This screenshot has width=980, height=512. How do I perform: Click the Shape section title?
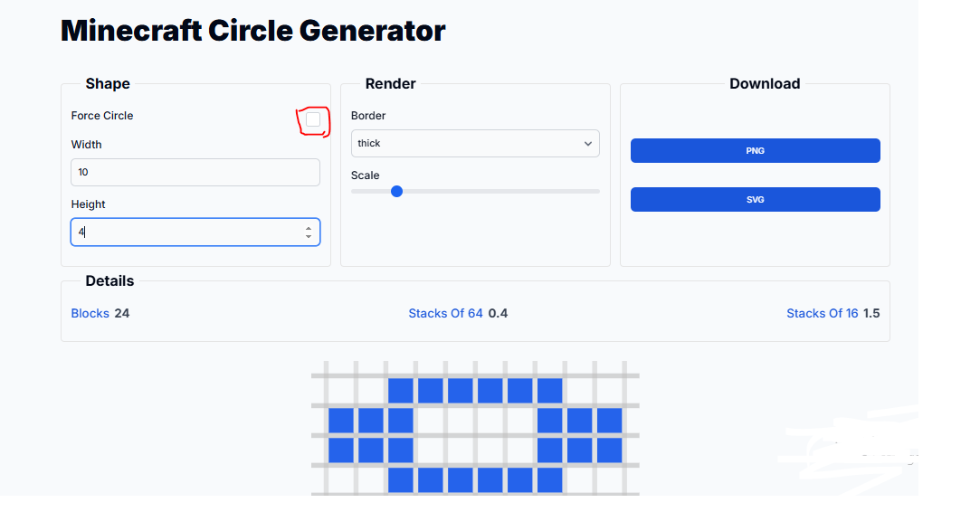108,84
